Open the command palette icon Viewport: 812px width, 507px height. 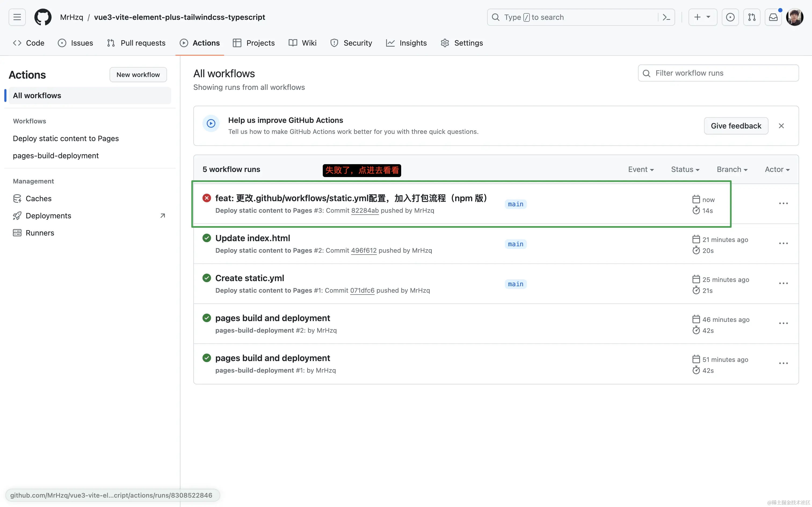pyautogui.click(x=666, y=17)
